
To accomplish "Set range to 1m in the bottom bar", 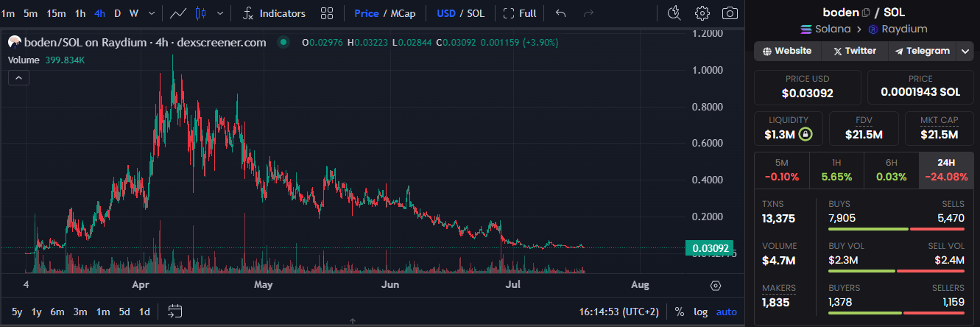I will point(104,312).
